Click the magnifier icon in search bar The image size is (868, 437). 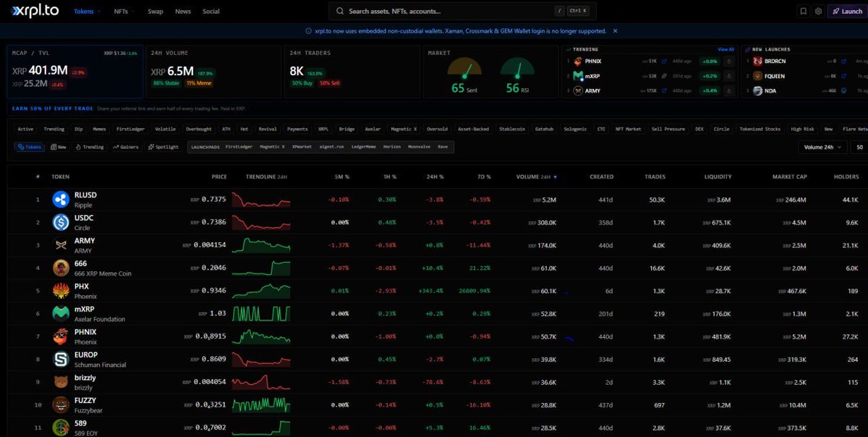(x=340, y=12)
